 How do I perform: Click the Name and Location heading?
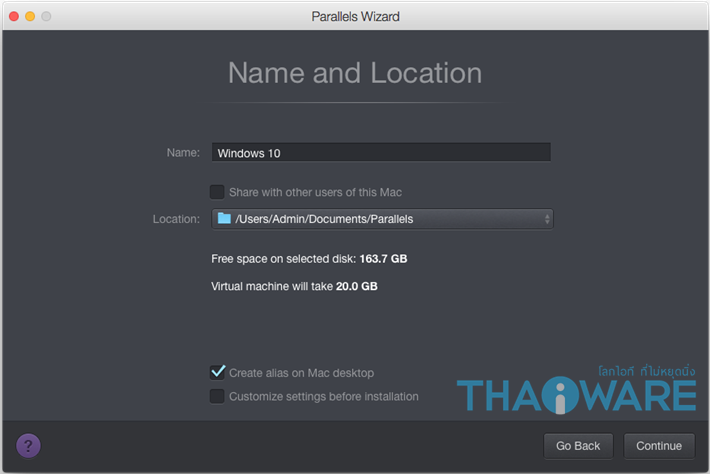pyautogui.click(x=355, y=73)
